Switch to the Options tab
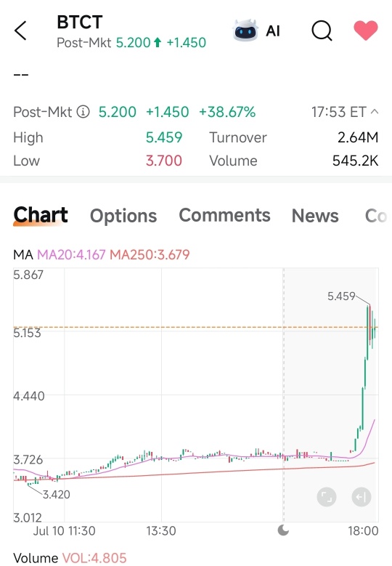 (x=123, y=216)
